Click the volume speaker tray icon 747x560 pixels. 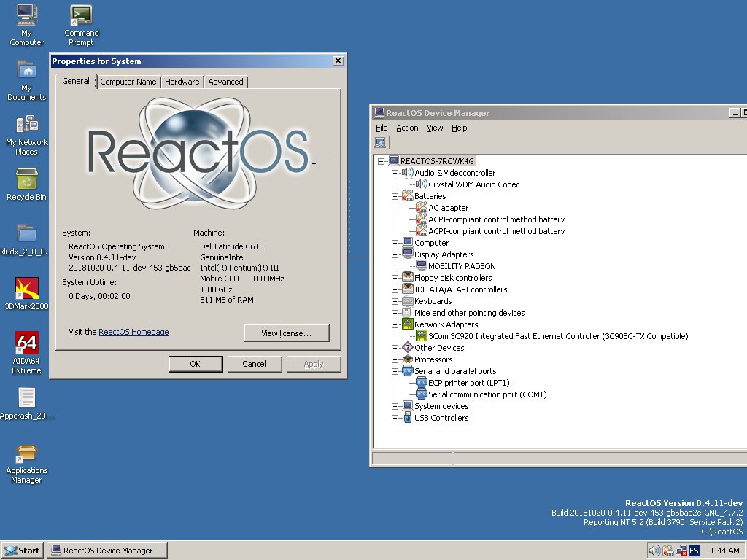pos(654,551)
